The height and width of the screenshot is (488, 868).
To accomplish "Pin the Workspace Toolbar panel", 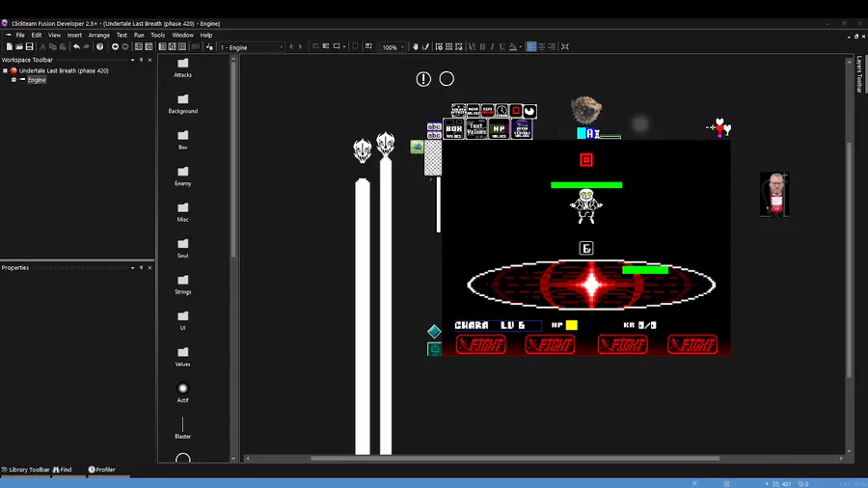I will point(141,60).
